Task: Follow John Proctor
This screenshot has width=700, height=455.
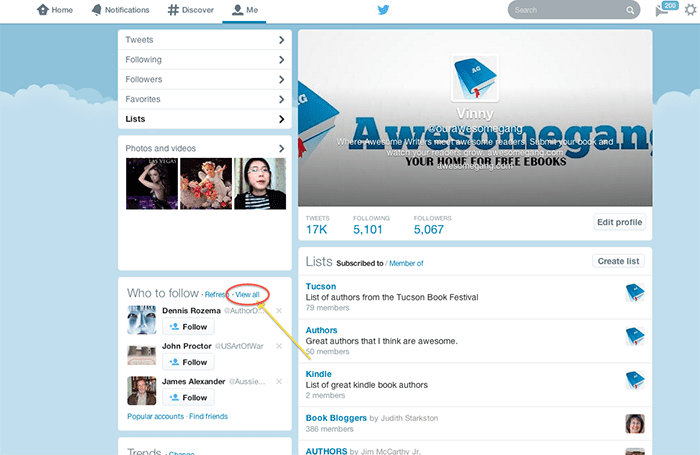Action: (188, 362)
